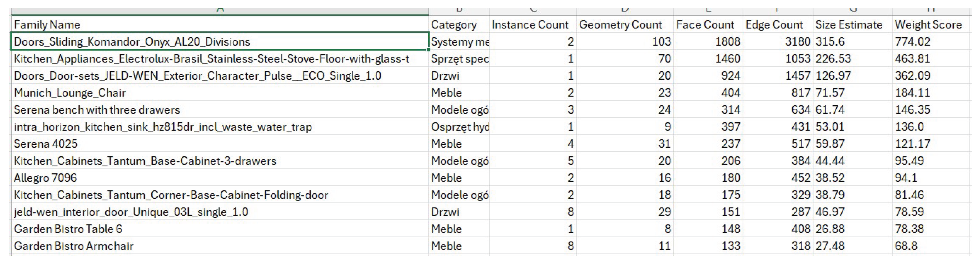Select the Serena bench with three drawers cell
This screenshot has height=274, width=980.
[x=97, y=110]
